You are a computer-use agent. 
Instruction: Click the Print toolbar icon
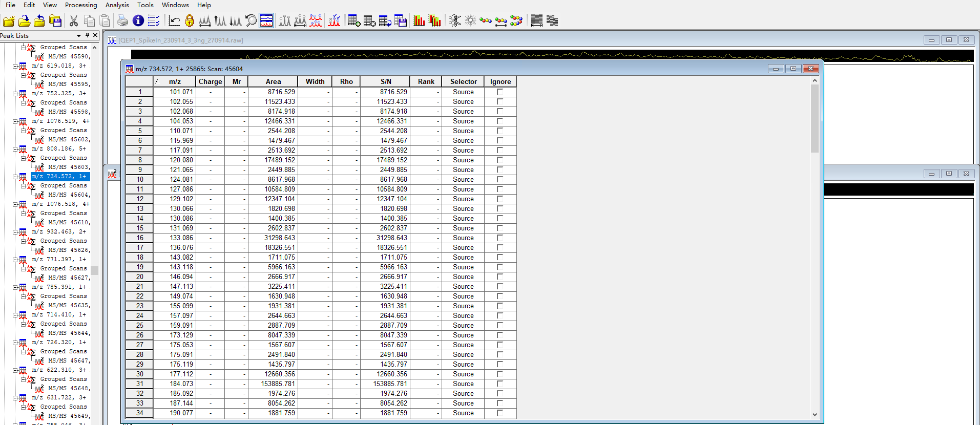(x=122, y=20)
